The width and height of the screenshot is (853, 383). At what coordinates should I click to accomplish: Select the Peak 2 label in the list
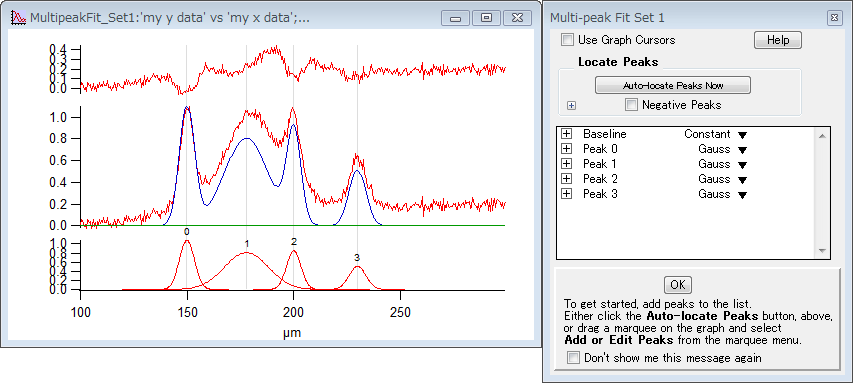[x=600, y=179]
